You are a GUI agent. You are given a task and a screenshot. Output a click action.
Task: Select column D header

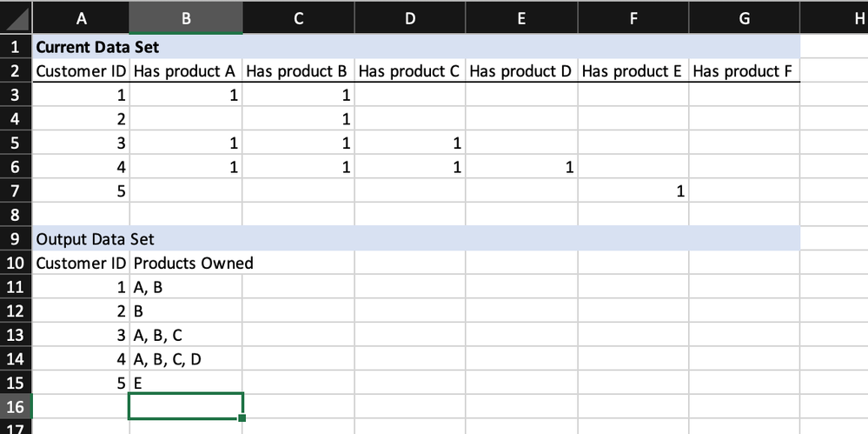(x=409, y=17)
